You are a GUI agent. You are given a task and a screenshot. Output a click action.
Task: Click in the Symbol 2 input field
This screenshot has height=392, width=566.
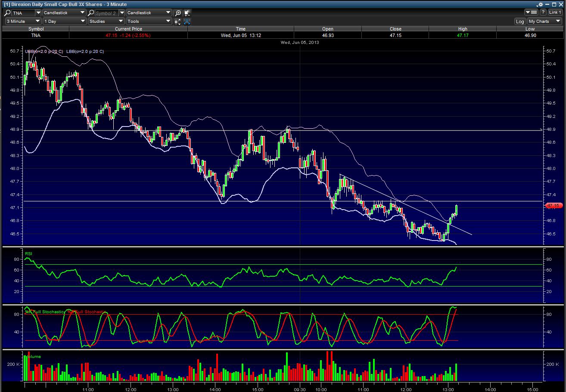click(106, 13)
